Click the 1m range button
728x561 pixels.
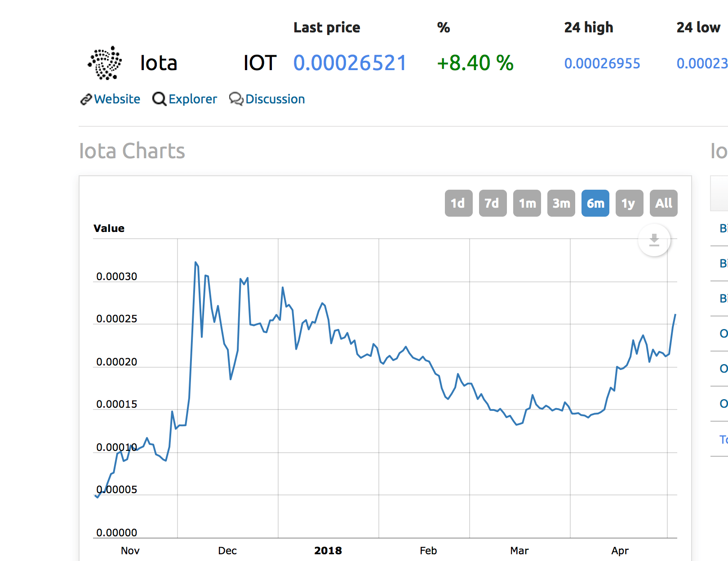[527, 203]
